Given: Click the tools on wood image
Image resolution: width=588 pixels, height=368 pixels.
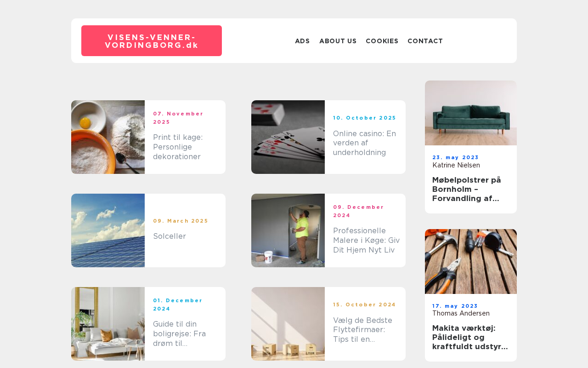Looking at the screenshot, I should coord(471,261).
